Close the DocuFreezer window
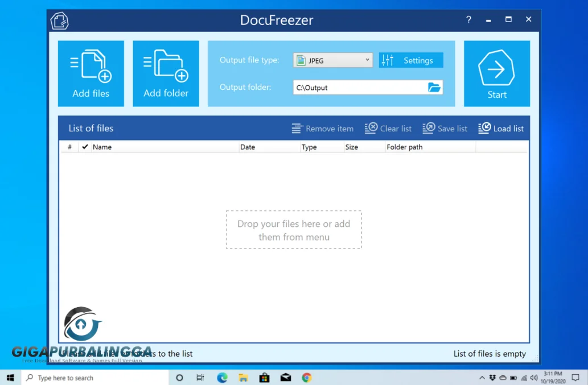The image size is (588, 385). (x=528, y=19)
